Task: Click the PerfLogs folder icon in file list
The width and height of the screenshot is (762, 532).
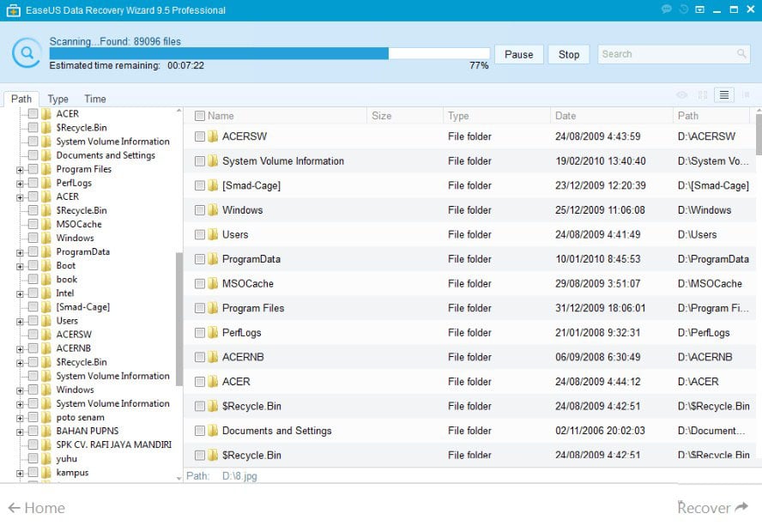Action: 213,332
